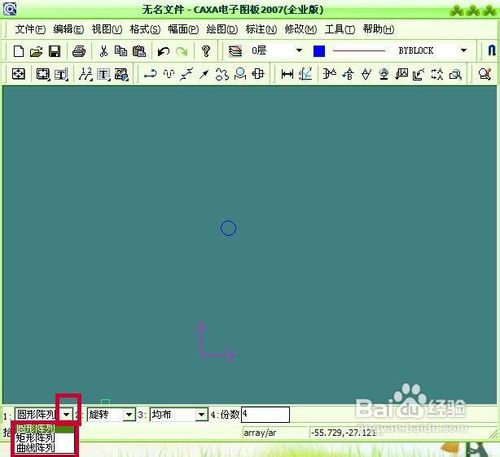The width and height of the screenshot is (500, 457).
Task: Print the drawing using the printer icon
Action: click(79, 51)
